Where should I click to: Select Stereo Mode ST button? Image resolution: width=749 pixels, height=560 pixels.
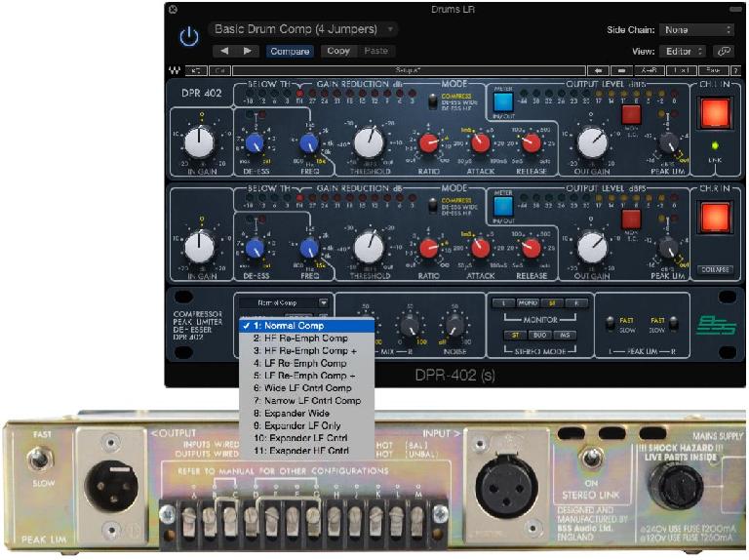coord(515,336)
